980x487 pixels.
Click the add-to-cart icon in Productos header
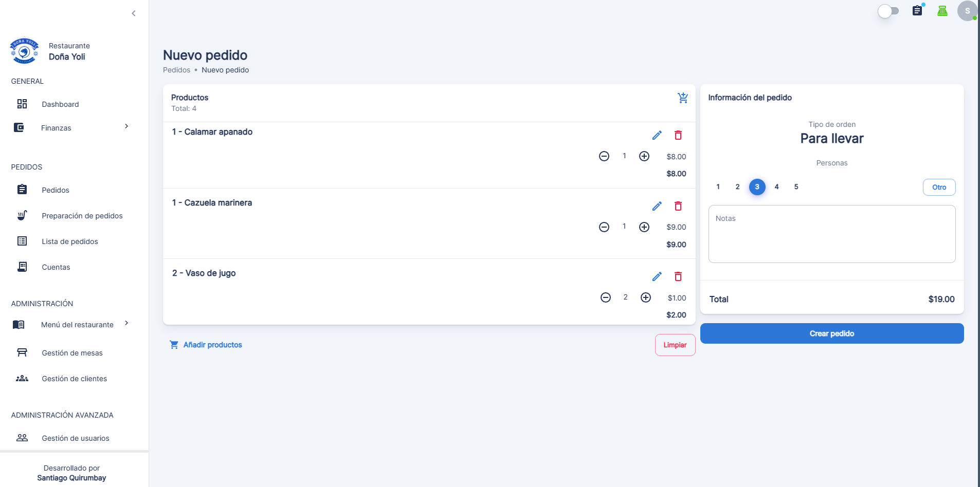pos(683,98)
